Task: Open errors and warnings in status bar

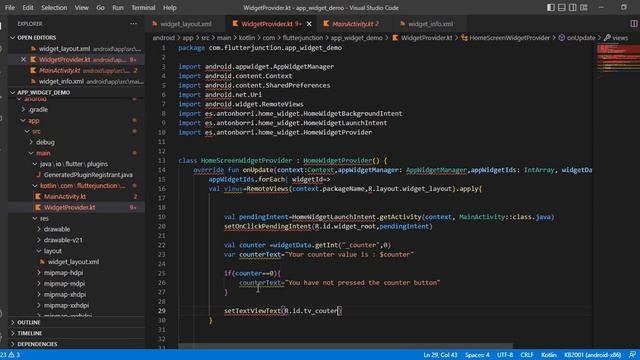Action: point(10,355)
